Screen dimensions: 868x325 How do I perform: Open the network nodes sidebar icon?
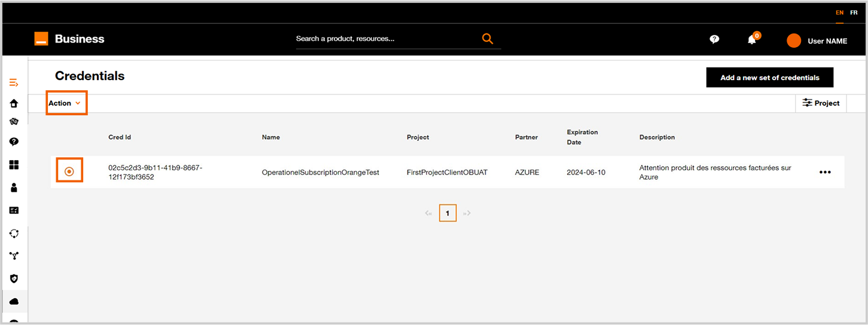(x=14, y=256)
